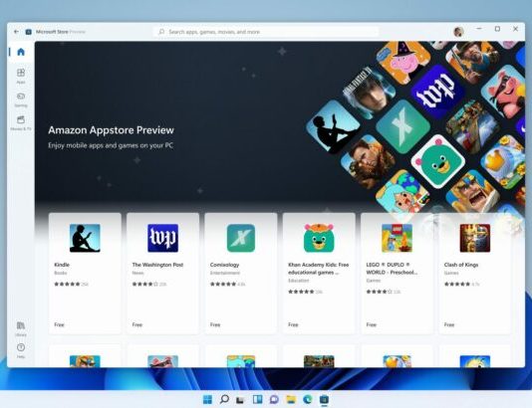
Task: Focus the Search apps, games, movies field
Action: point(266,32)
